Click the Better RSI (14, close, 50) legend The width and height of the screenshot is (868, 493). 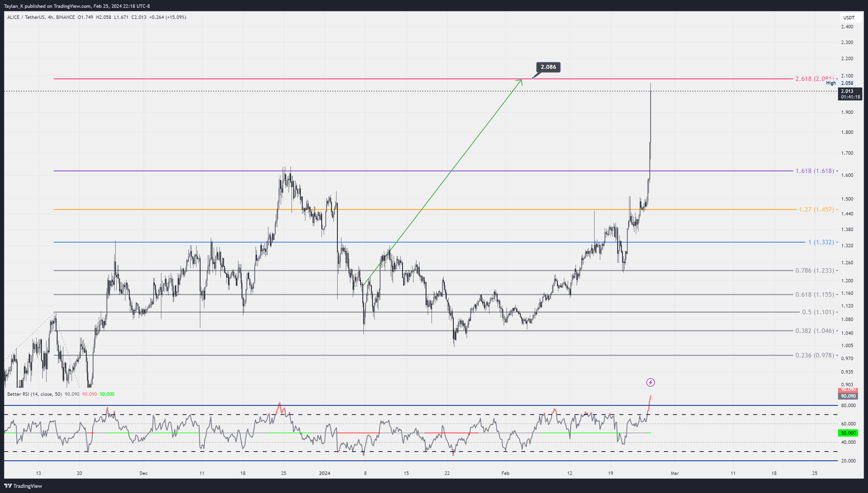(35, 394)
